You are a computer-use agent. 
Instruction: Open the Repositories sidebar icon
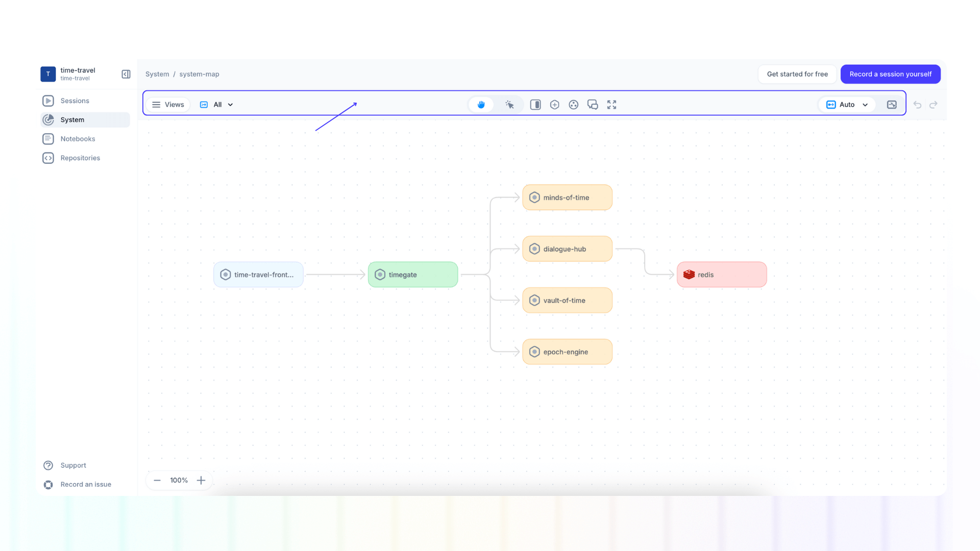pos(80,158)
